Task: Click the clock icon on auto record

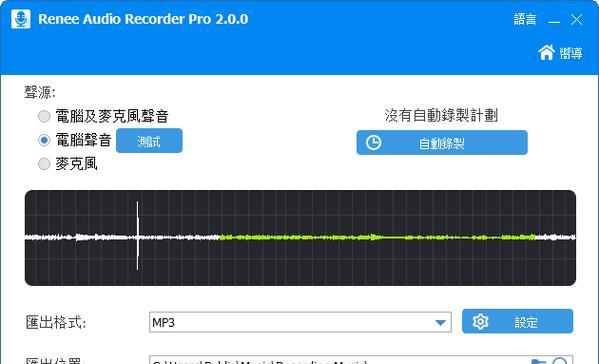Action: [x=373, y=143]
